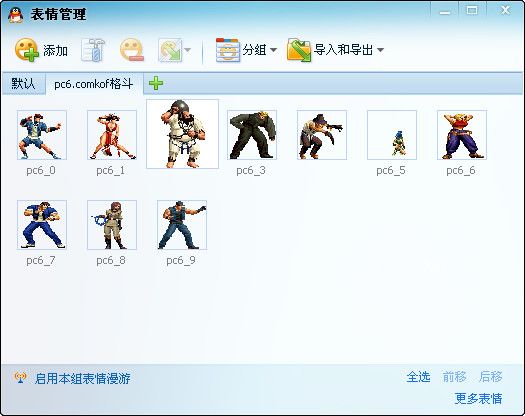Minimize the 表情管理 window
525x416 pixels.
[x=445, y=11]
